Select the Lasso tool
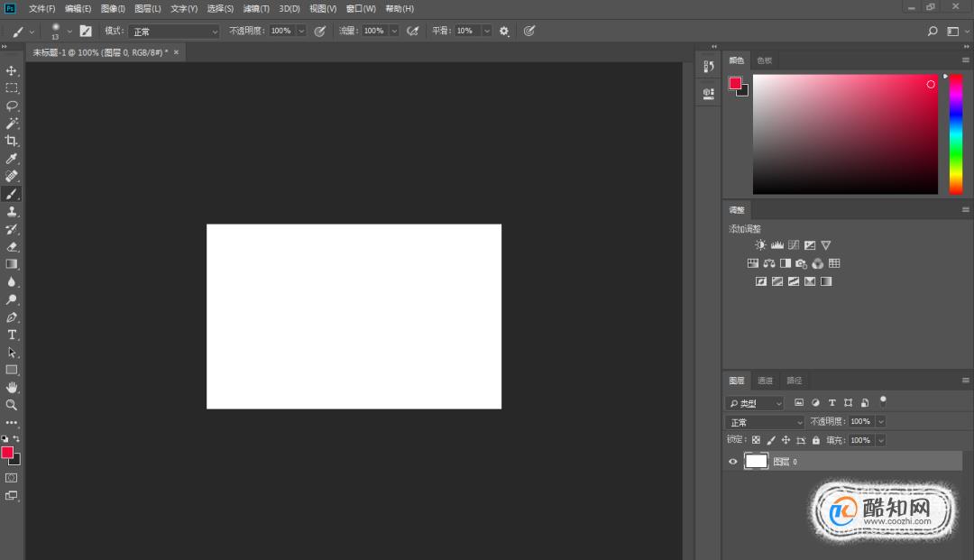The width and height of the screenshot is (974, 560). (x=12, y=106)
